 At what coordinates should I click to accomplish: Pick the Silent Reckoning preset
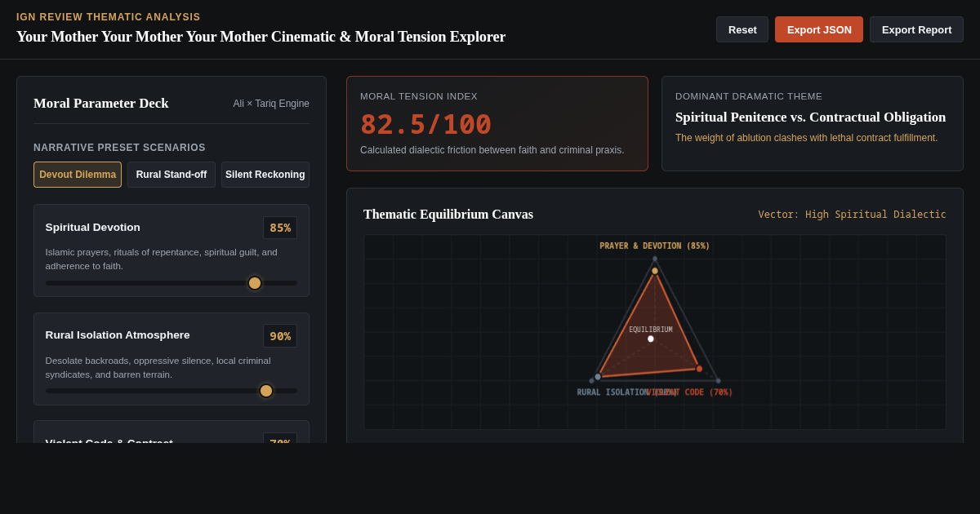point(265,175)
